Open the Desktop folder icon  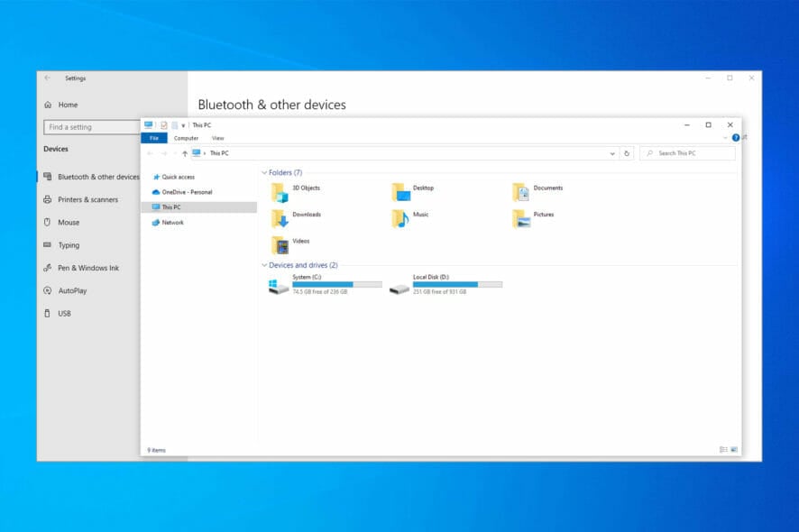(x=401, y=193)
